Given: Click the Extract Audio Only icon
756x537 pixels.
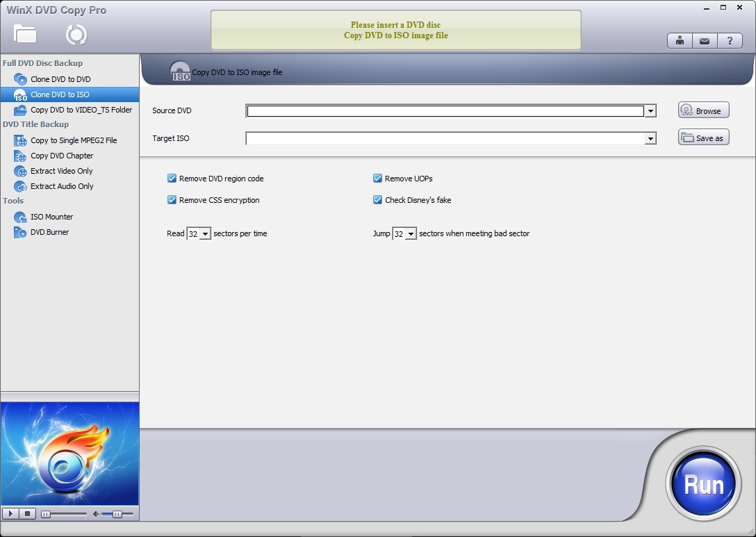Looking at the screenshot, I should point(20,187).
